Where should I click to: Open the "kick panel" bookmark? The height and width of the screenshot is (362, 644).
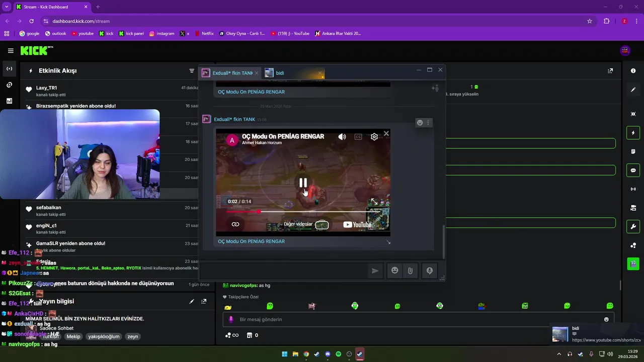pos(131,34)
